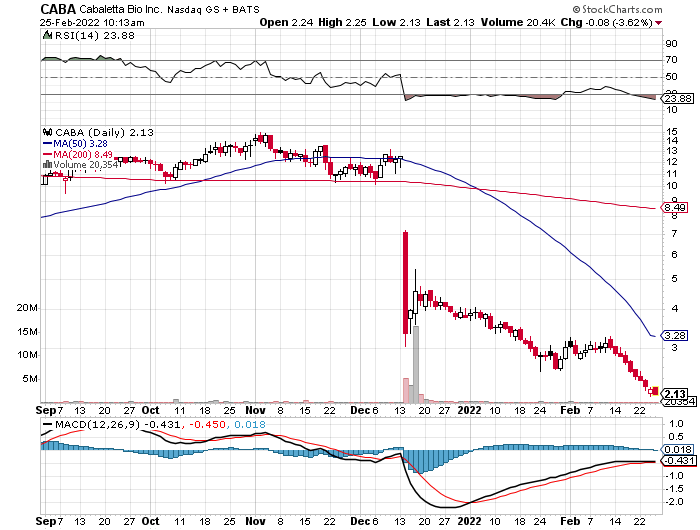
Task: Click the 20354 volume tag on axis
Action: pos(678,401)
